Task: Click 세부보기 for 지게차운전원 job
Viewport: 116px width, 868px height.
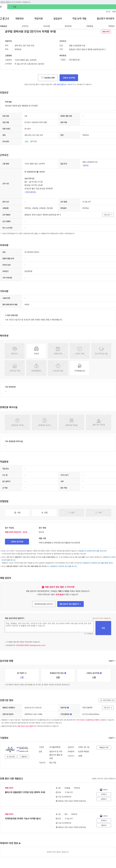Action: click(x=104, y=825)
